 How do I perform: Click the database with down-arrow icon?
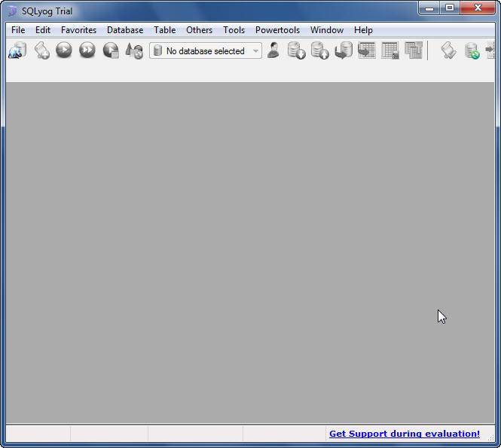point(296,50)
